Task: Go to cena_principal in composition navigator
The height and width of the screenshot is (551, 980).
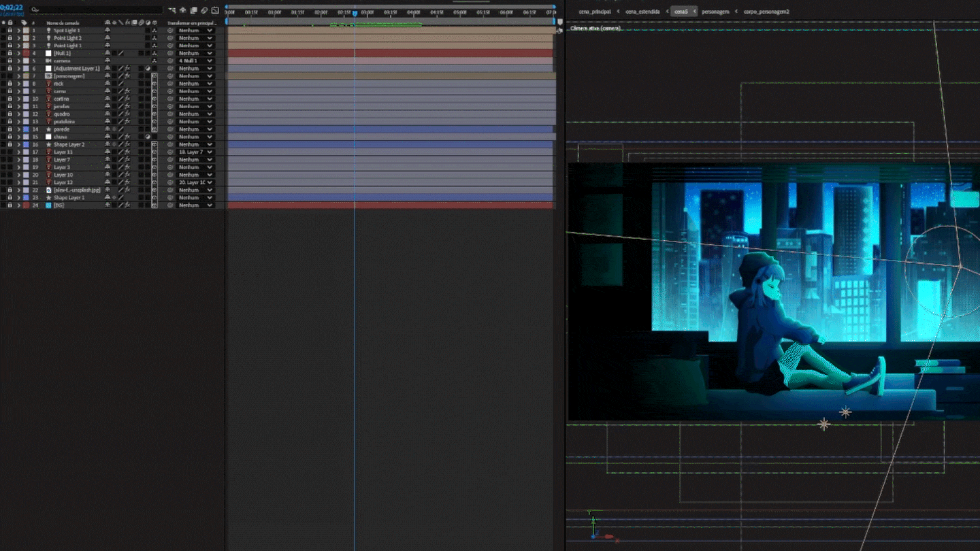Action: point(594,12)
